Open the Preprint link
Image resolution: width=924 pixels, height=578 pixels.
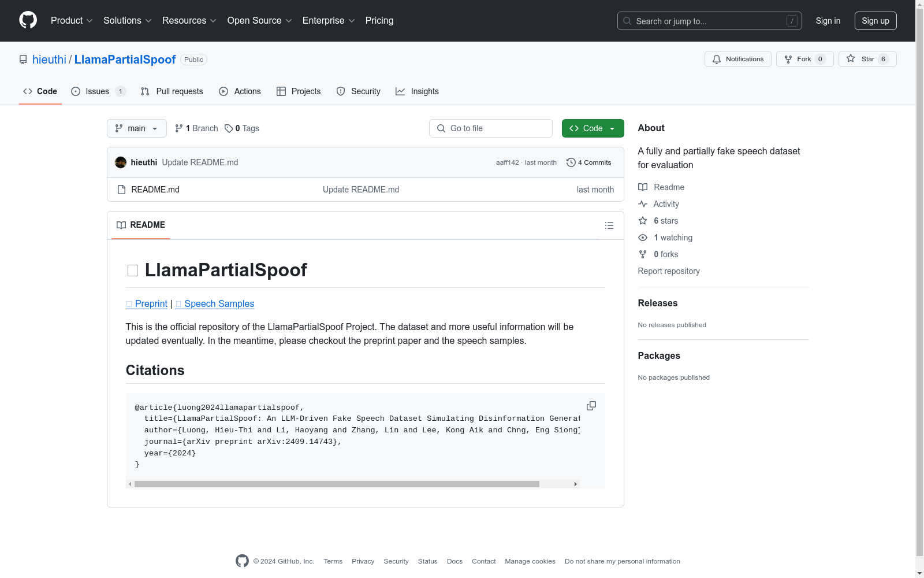coord(147,304)
